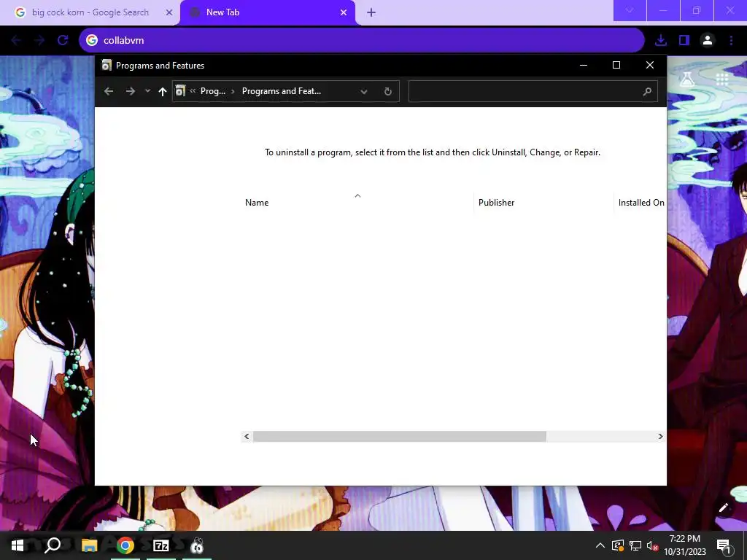
Task: Focus the Chrome address bar containing collabvm
Action: 362,41
